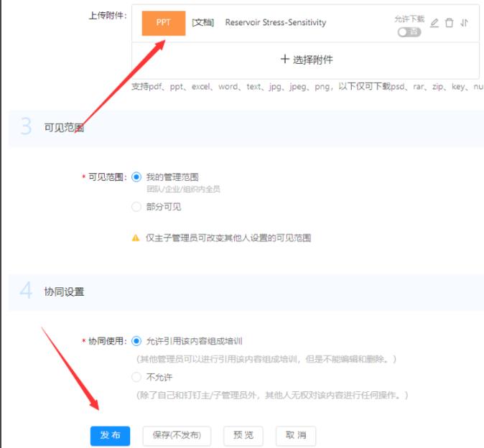
Task: Select 部分可见 radio option
Action: click(136, 207)
